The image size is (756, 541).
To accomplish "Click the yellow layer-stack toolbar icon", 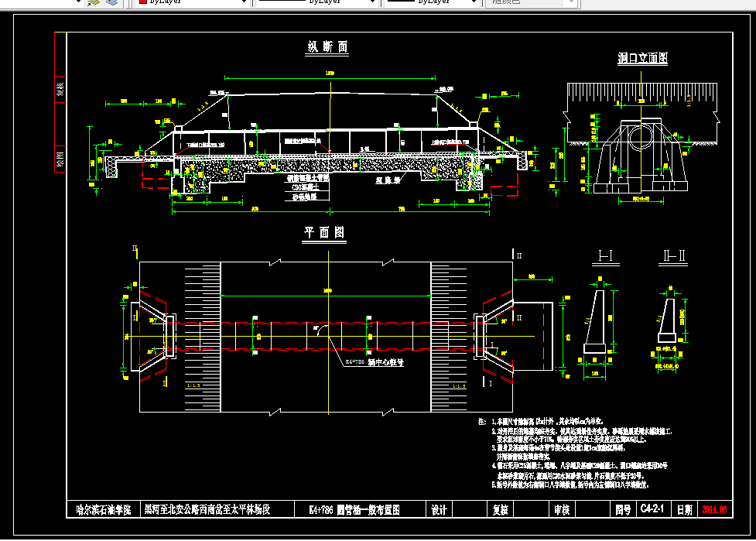I will (x=94, y=2).
